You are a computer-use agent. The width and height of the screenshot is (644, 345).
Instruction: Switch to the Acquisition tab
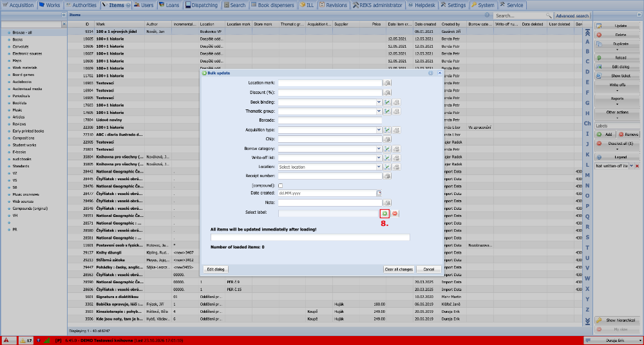[x=19, y=5]
